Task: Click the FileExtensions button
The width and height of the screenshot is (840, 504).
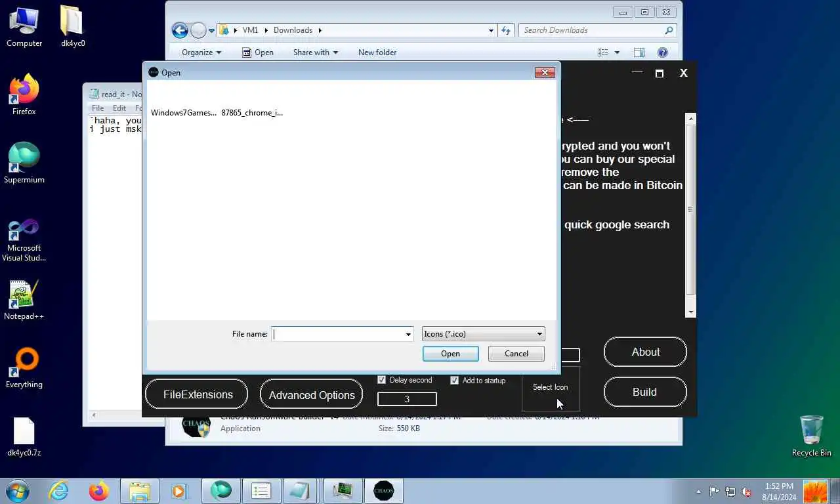Action: tap(197, 394)
